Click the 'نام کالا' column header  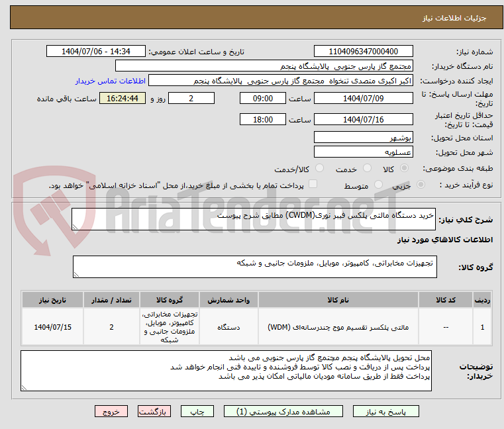(x=338, y=300)
